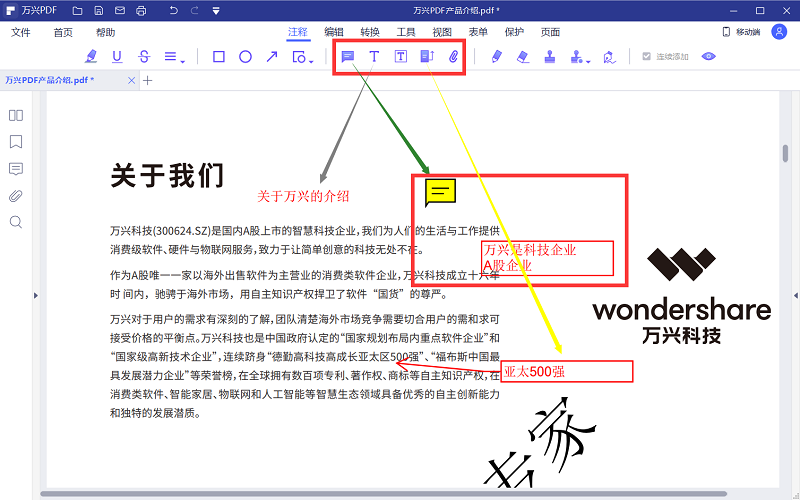The image size is (800, 500).
Task: Switch to the 编辑 tab
Action: tap(334, 32)
